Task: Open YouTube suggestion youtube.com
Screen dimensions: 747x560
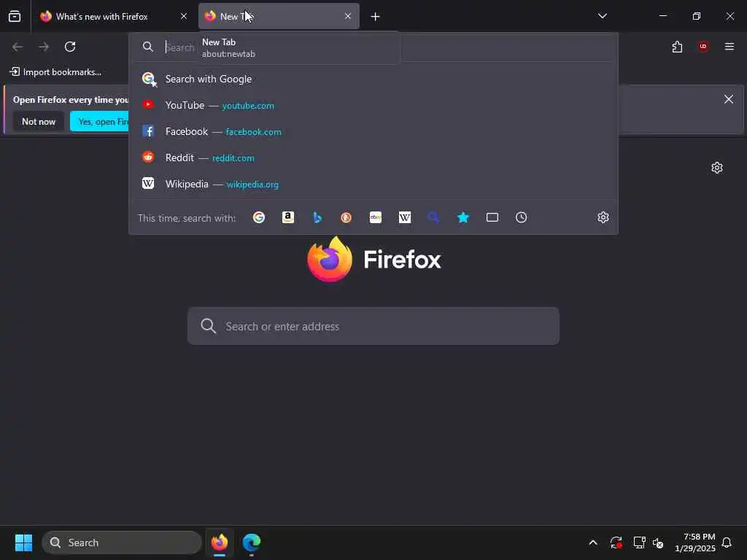Action: (374, 105)
